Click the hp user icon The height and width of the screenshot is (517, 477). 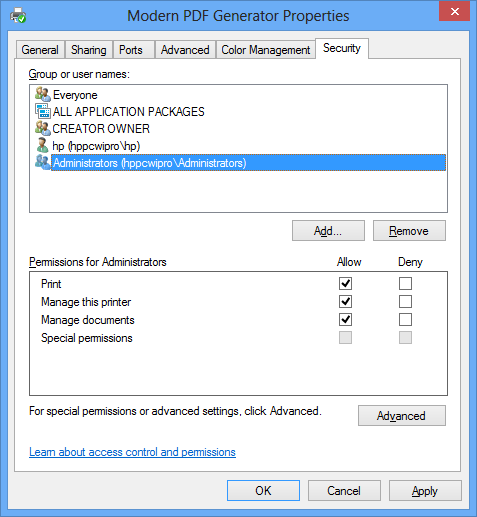(43, 145)
